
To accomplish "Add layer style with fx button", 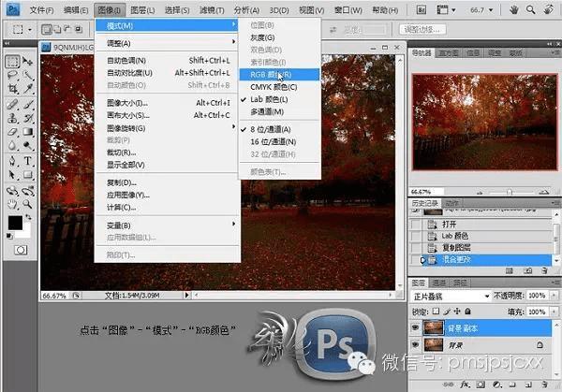I will coord(465,385).
